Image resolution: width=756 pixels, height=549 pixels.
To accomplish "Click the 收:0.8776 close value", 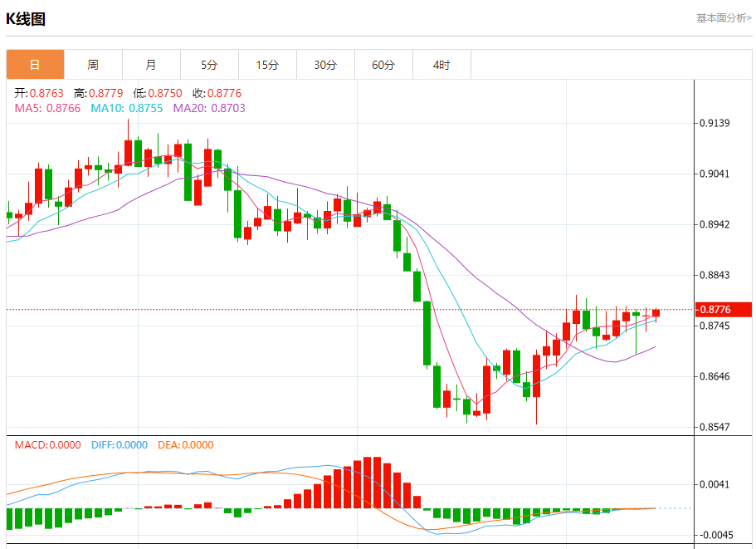I will point(217,93).
